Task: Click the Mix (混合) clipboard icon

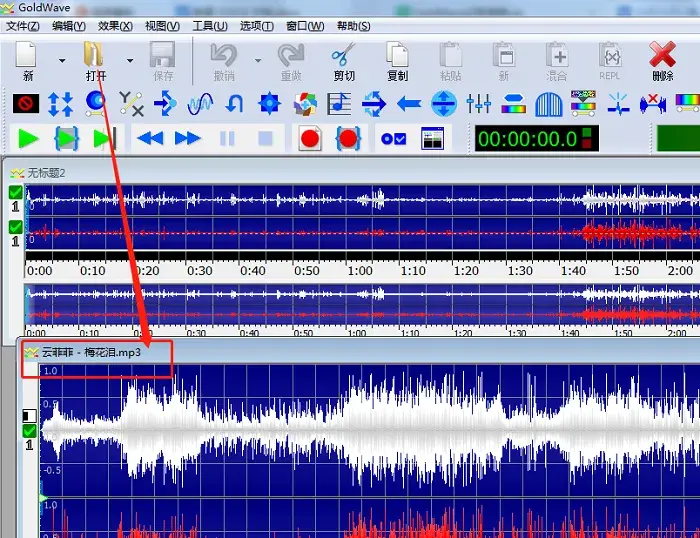Action: [x=557, y=54]
